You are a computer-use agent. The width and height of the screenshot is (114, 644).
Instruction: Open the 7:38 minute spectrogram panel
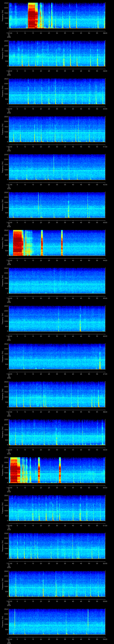pyautogui.click(x=57, y=53)
